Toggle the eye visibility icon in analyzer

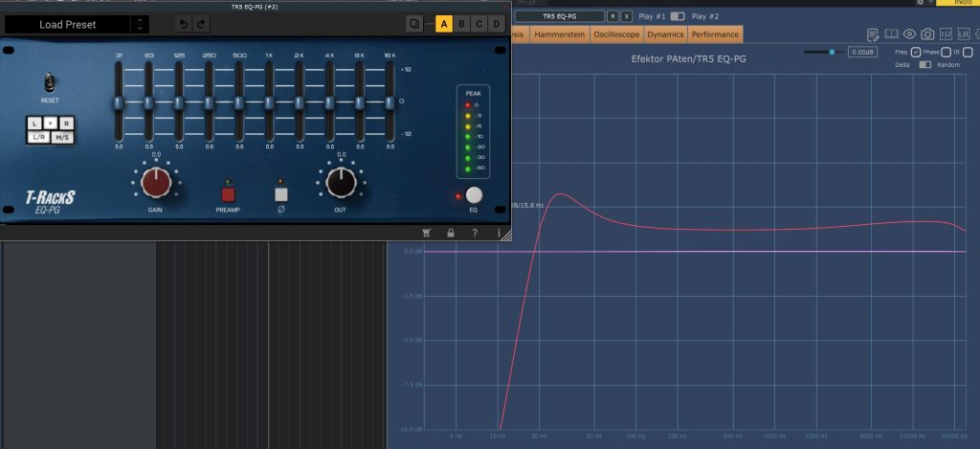[x=909, y=34]
